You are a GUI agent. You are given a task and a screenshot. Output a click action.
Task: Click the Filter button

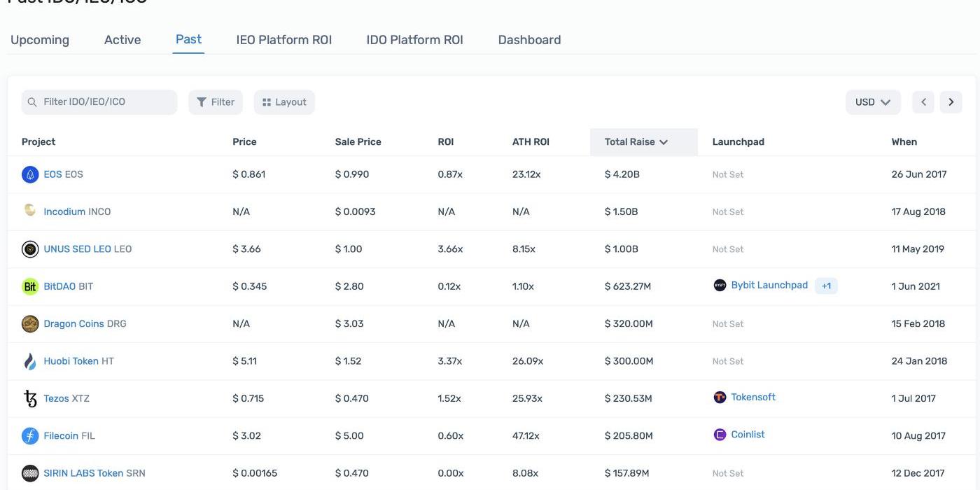tap(216, 102)
